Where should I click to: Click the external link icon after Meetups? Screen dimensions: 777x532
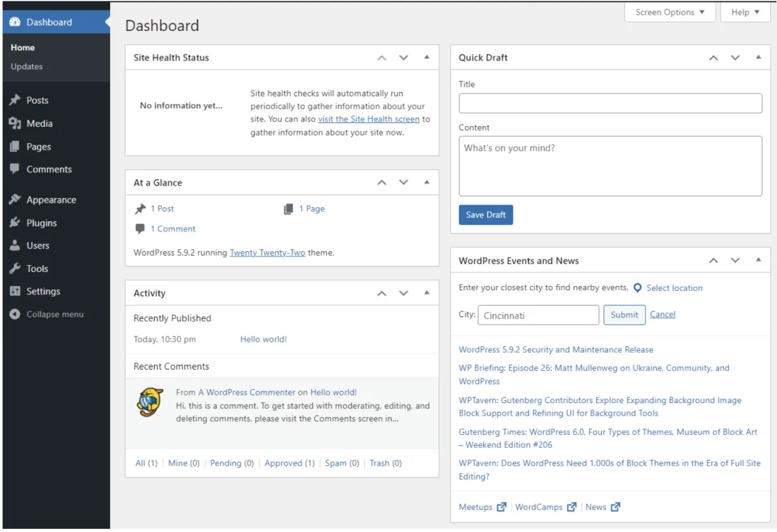(x=501, y=507)
